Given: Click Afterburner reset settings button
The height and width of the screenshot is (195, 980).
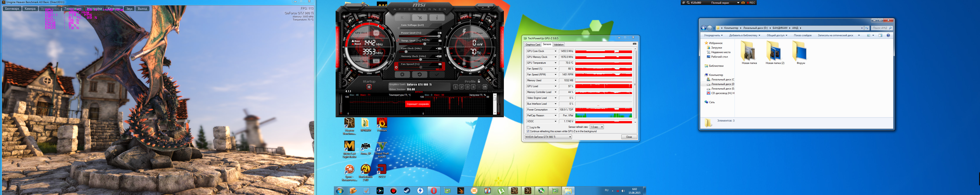Looking at the screenshot, I should coord(419,75).
